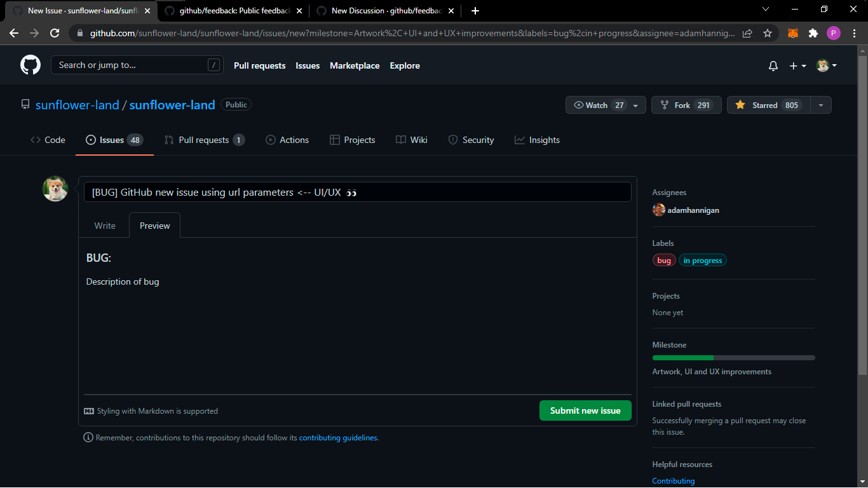Image resolution: width=868 pixels, height=488 pixels.
Task: Open the MetaMask fox extension
Action: tap(793, 33)
